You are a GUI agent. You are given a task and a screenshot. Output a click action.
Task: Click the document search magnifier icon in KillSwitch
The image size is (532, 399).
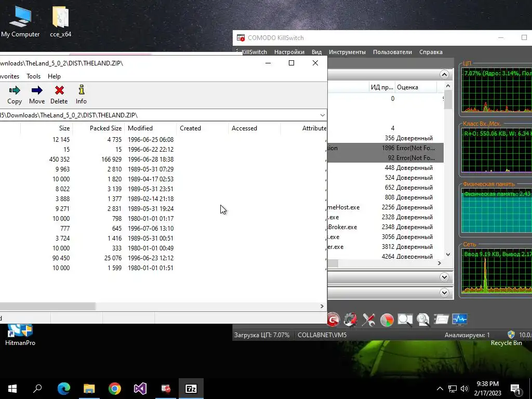pyautogui.click(x=423, y=320)
